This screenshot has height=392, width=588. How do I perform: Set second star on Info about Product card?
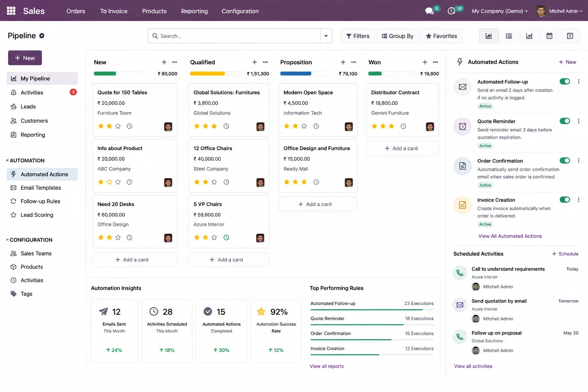pos(109,182)
